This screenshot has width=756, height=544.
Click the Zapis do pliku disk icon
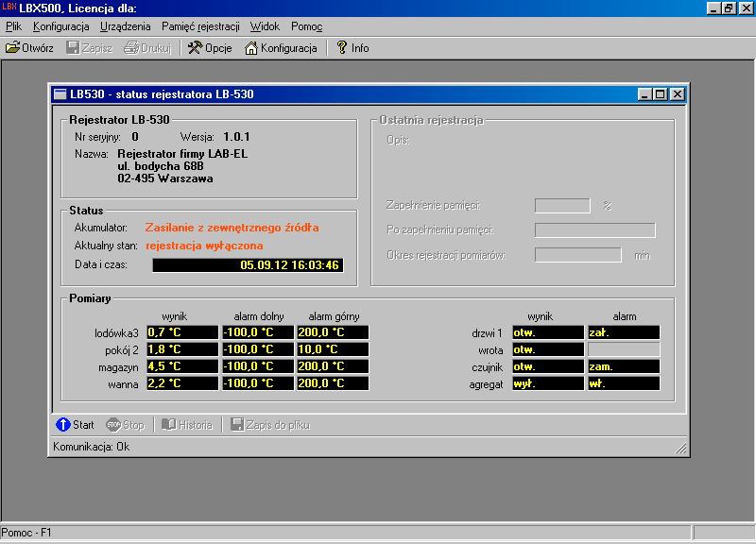[237, 424]
